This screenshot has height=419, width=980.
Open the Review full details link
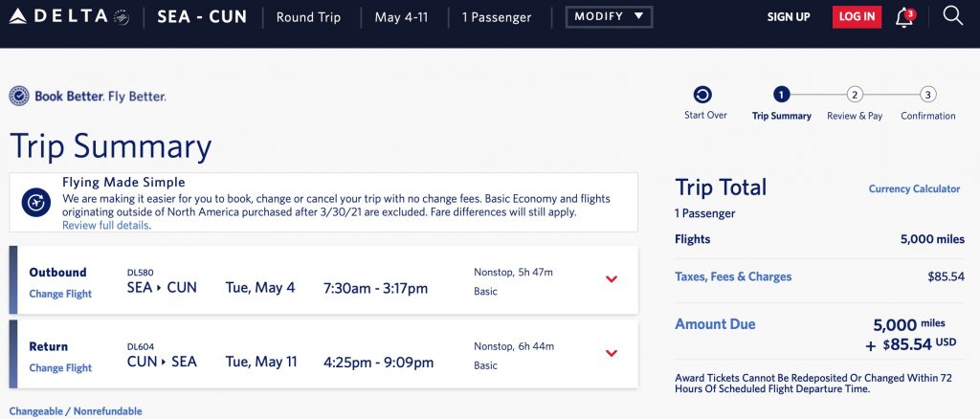coord(105,226)
